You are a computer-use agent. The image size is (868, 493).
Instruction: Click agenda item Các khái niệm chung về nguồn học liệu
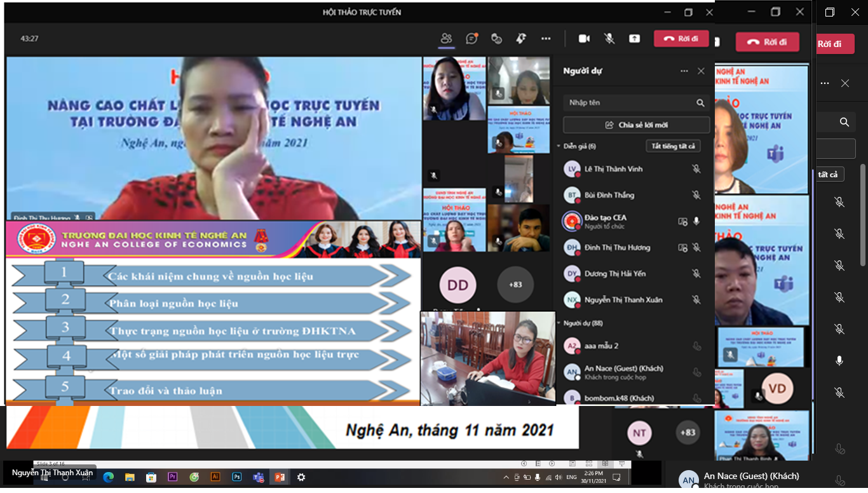point(210,276)
